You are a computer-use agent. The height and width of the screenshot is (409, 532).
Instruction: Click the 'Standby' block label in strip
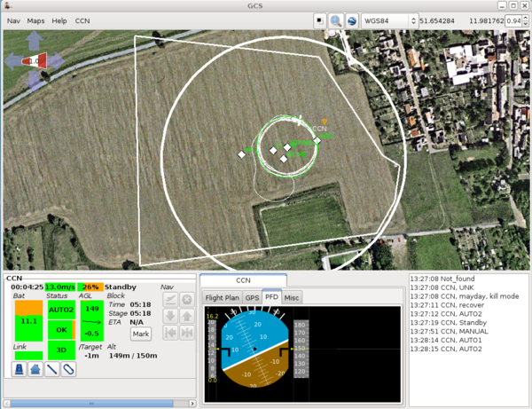click(x=121, y=287)
